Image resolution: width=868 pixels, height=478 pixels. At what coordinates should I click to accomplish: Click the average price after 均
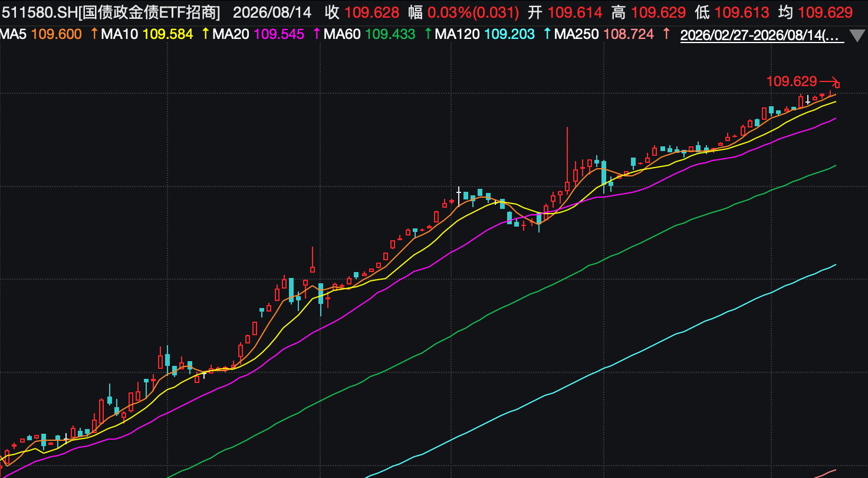(x=826, y=12)
